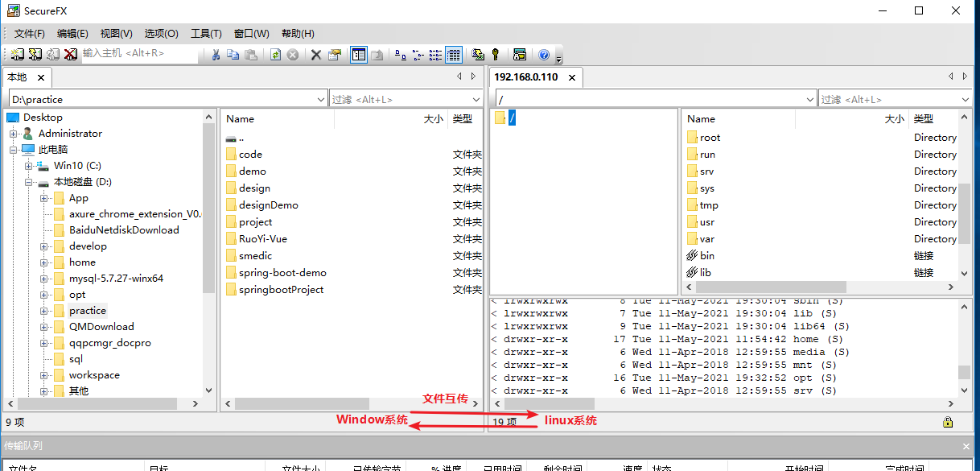Switch to details view icon

click(x=454, y=55)
